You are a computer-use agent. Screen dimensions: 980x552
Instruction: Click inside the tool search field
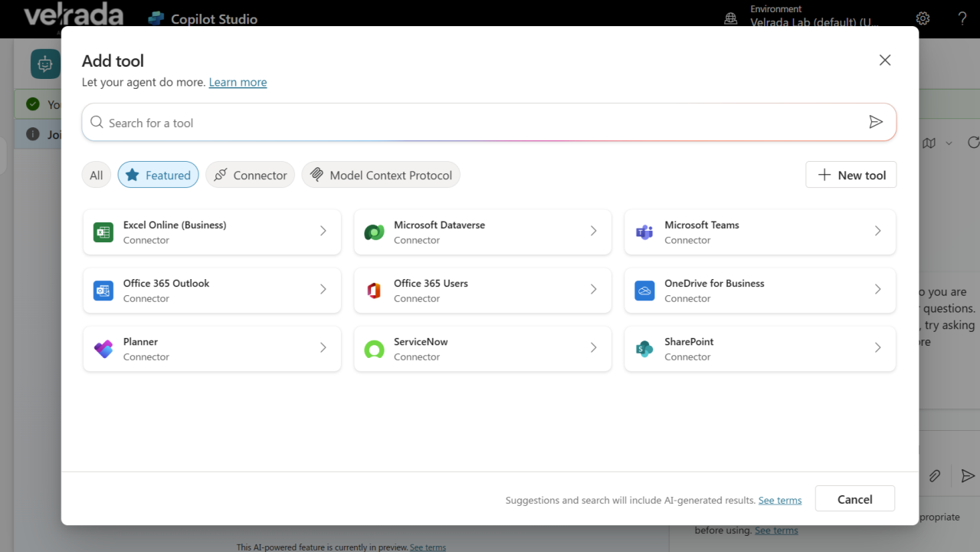point(460,122)
